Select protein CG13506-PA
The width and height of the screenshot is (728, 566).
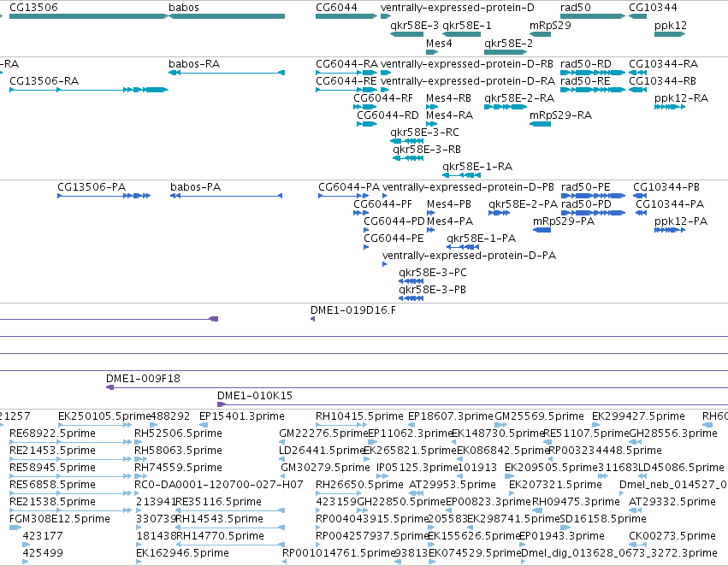pyautogui.click(x=104, y=196)
